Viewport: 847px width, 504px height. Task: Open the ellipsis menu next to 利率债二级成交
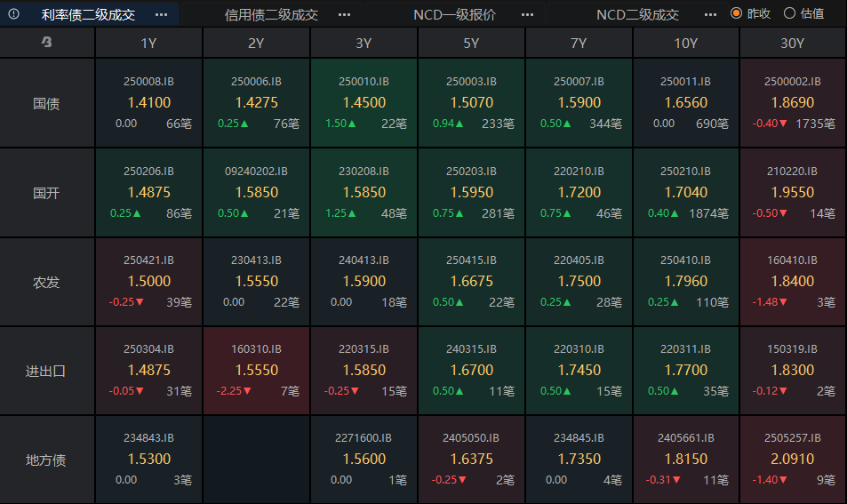pyautogui.click(x=161, y=14)
